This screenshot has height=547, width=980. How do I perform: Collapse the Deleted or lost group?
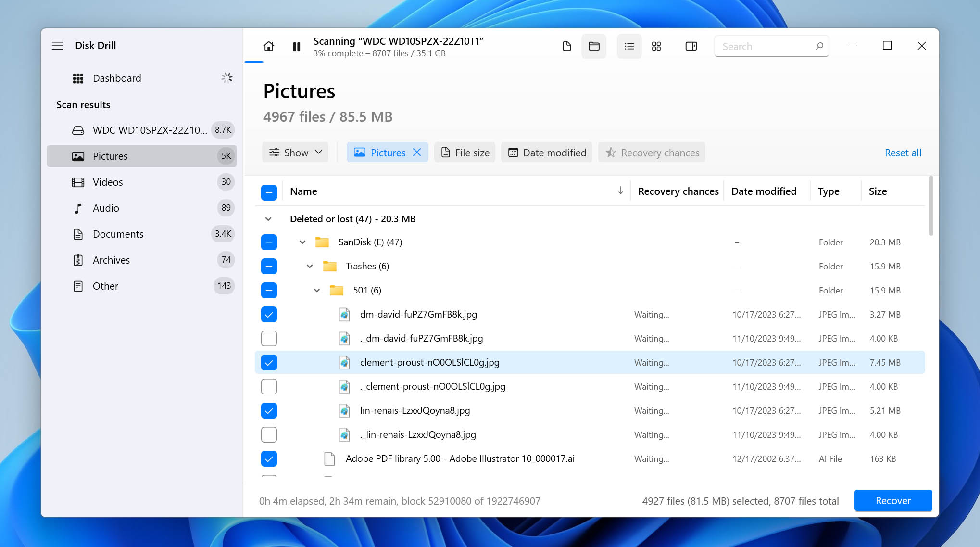point(268,219)
